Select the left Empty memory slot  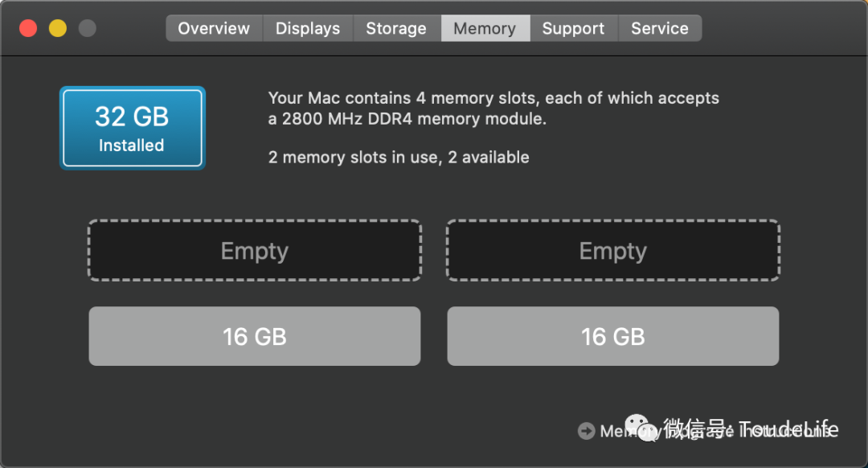point(254,251)
